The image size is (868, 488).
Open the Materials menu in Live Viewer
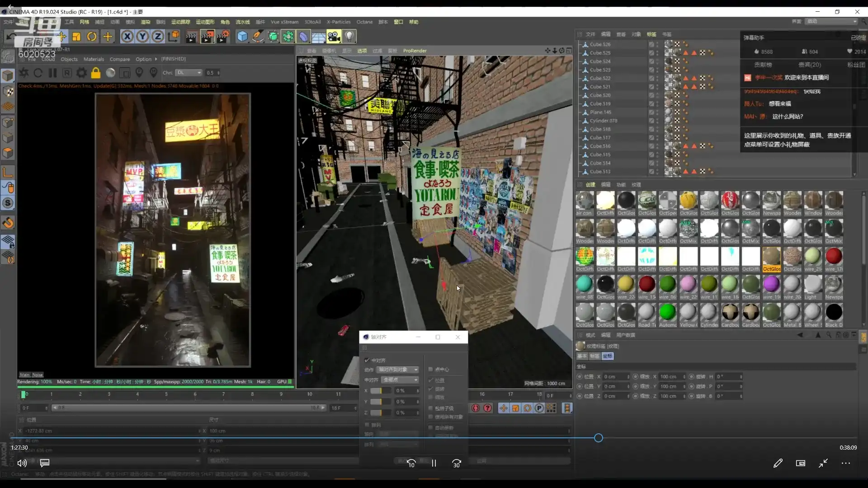pos(94,59)
